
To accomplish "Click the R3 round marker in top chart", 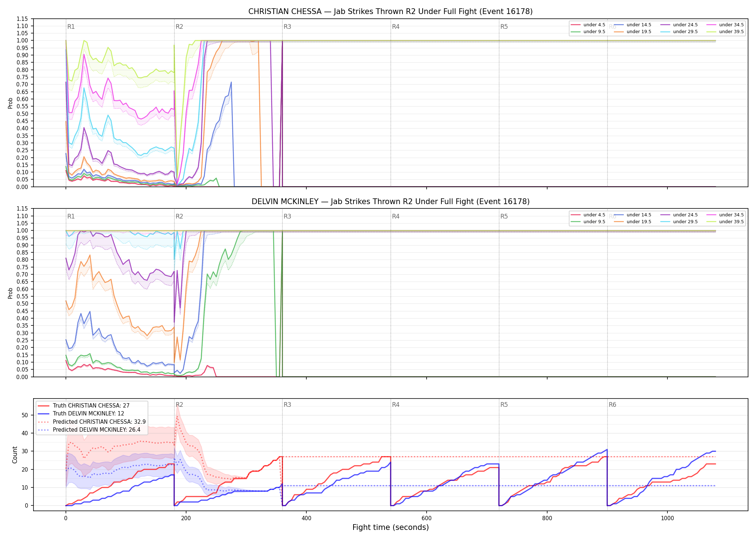I will point(287,27).
